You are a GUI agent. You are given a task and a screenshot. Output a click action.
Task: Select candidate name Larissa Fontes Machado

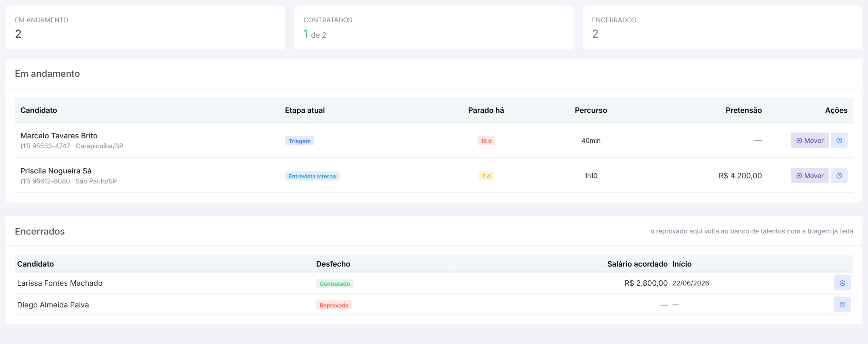(x=60, y=283)
